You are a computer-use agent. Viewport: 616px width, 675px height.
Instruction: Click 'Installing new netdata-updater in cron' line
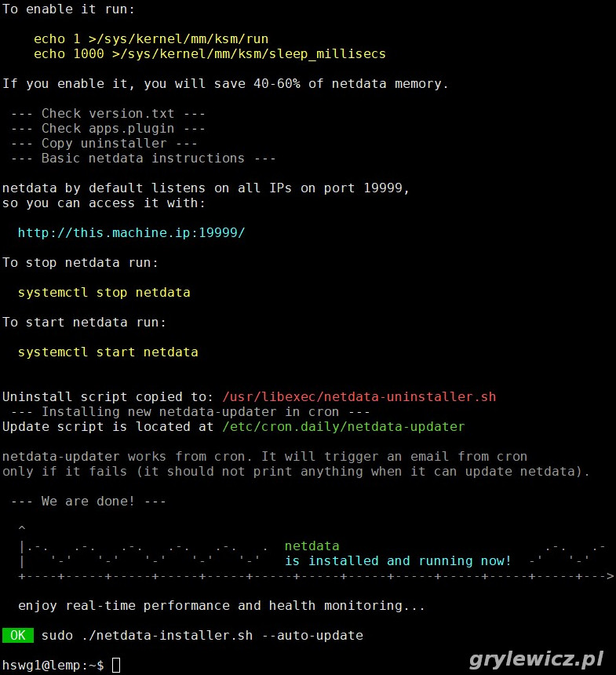pyautogui.click(x=190, y=412)
